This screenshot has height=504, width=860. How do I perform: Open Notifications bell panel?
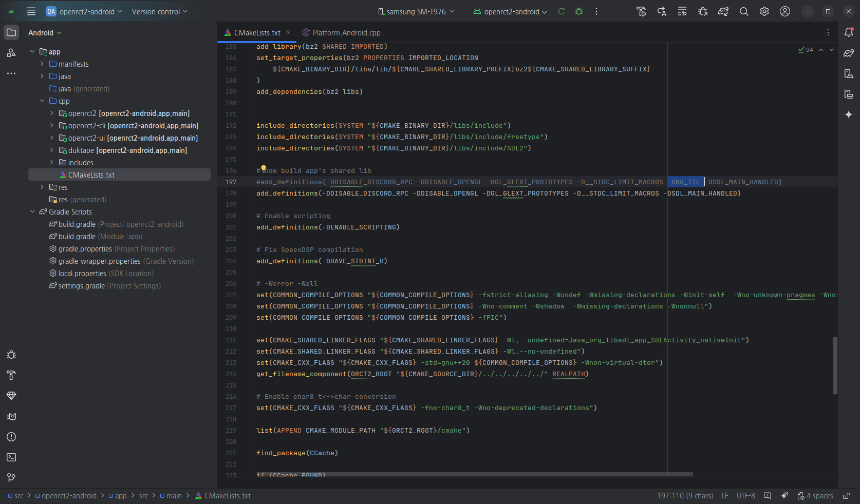[849, 32]
